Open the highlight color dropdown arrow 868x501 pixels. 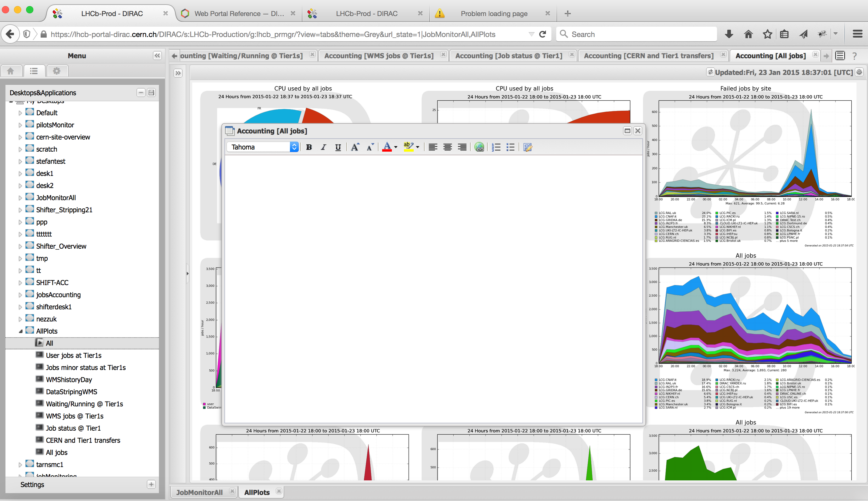(418, 147)
